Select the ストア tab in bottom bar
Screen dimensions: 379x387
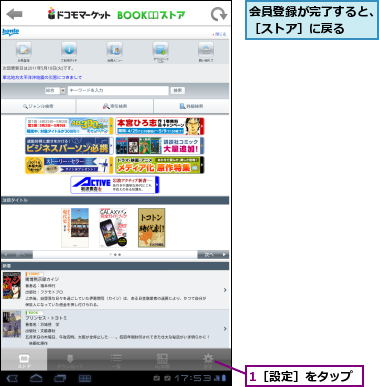click(x=24, y=360)
